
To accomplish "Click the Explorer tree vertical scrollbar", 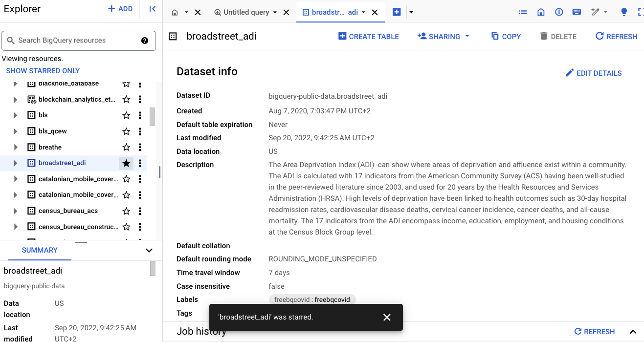I will (152, 117).
